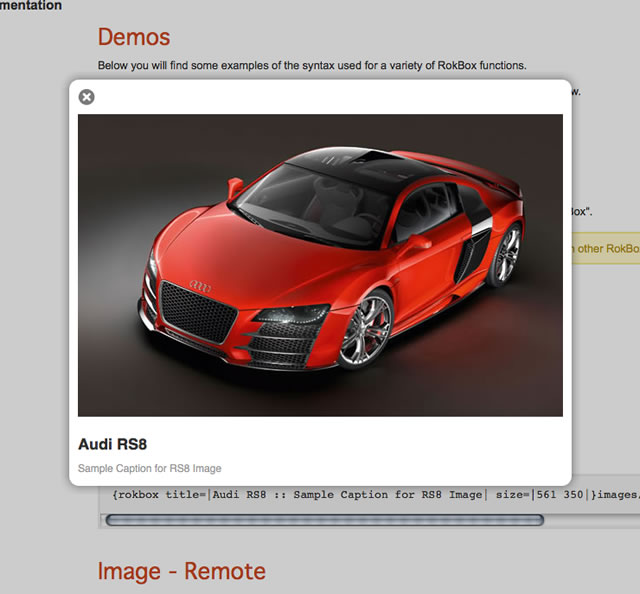Click the red Audi car image

[x=320, y=265]
